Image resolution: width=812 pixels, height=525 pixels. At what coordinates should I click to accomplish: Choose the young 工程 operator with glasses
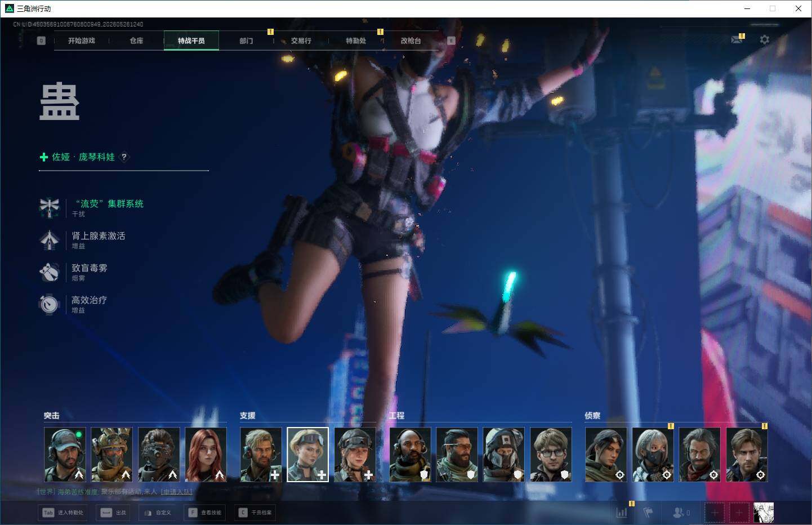(x=551, y=455)
